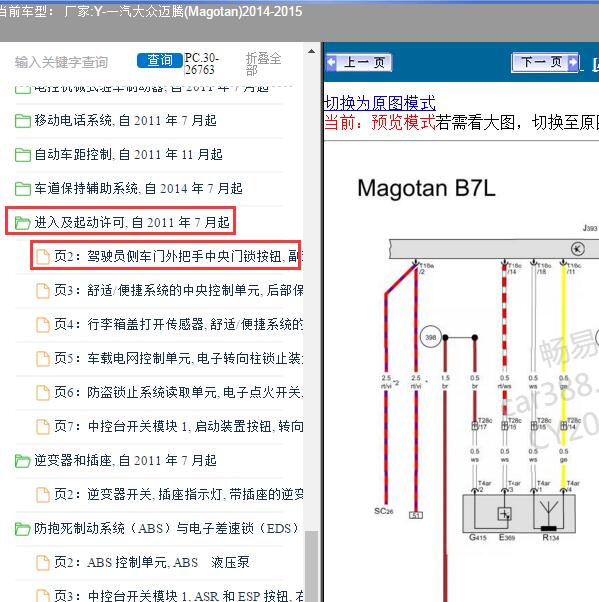Expand folder 车道保持辅助系统, 自 2014 年 7 月起
This screenshot has width=599, height=602.
point(139,189)
